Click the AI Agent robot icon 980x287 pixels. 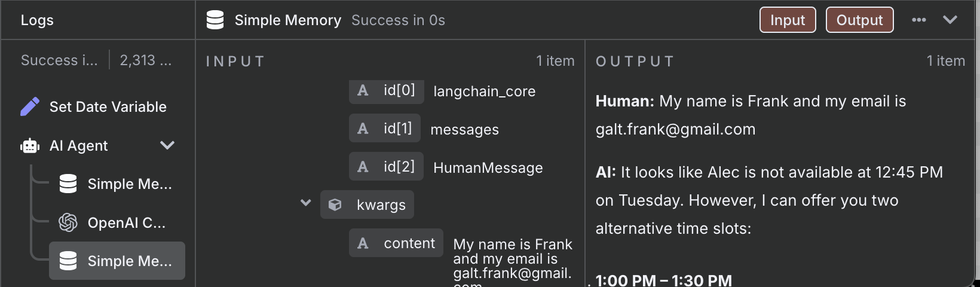(30, 145)
